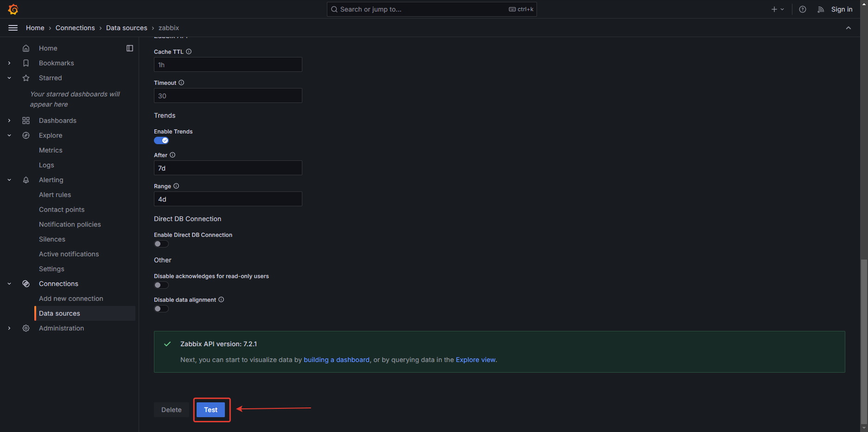The image size is (868, 432).
Task: Expand the Administration section chevron
Action: click(9, 328)
